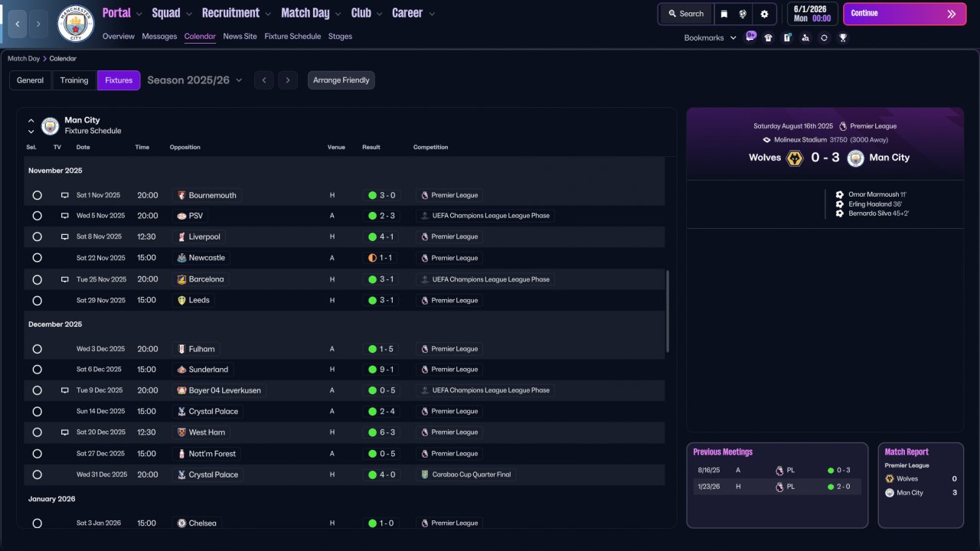The image size is (980, 551).
Task: Go to the next season
Action: [288, 80]
